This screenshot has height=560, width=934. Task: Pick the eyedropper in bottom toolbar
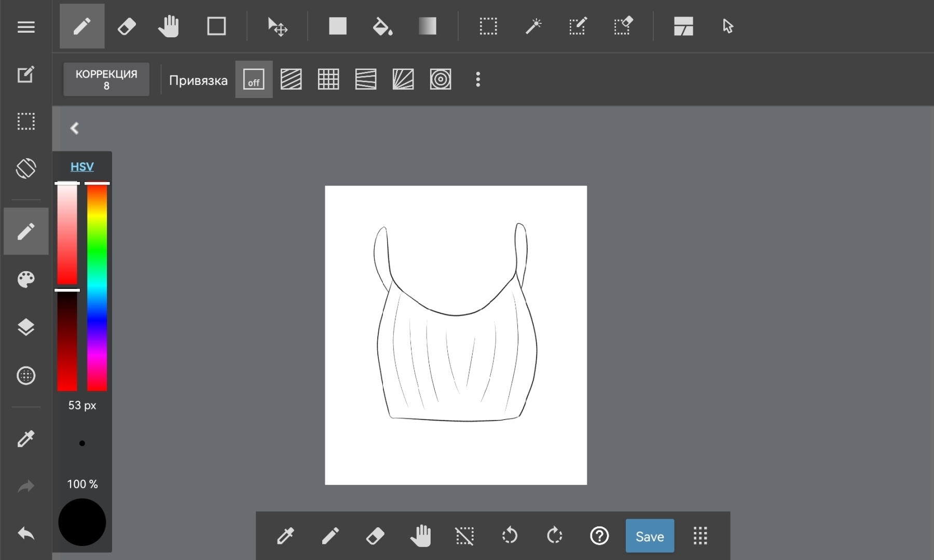click(285, 536)
